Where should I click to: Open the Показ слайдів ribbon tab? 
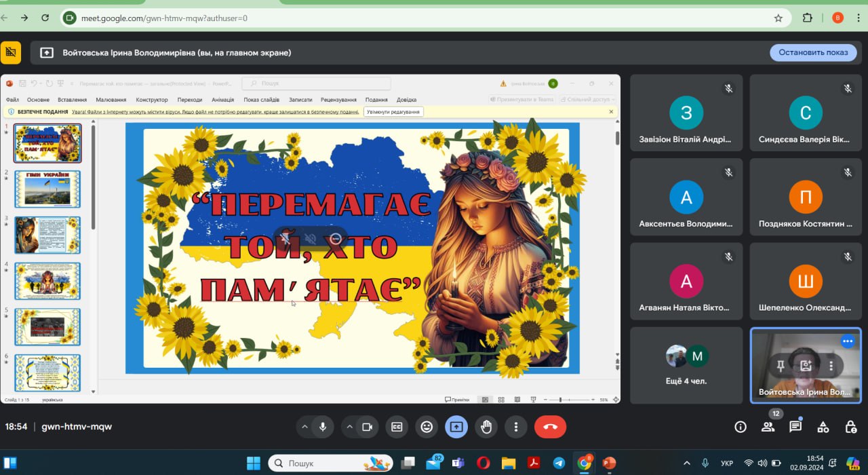pos(260,100)
